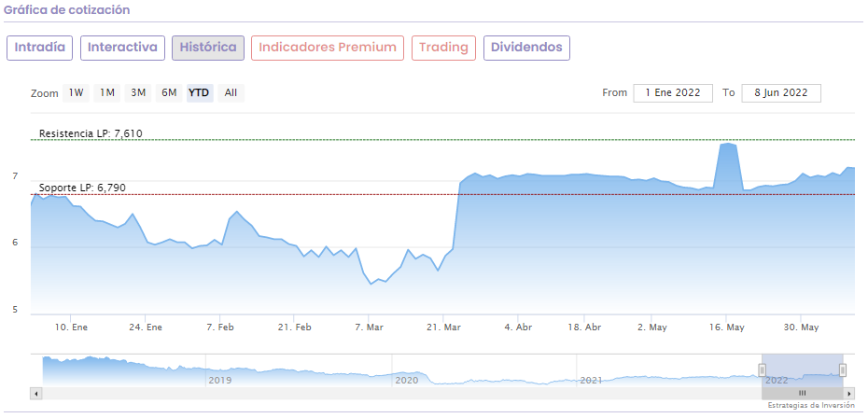Viewport: 868px width, 418px height.
Task: Click the navigator's left range handle
Action: [x=763, y=369]
